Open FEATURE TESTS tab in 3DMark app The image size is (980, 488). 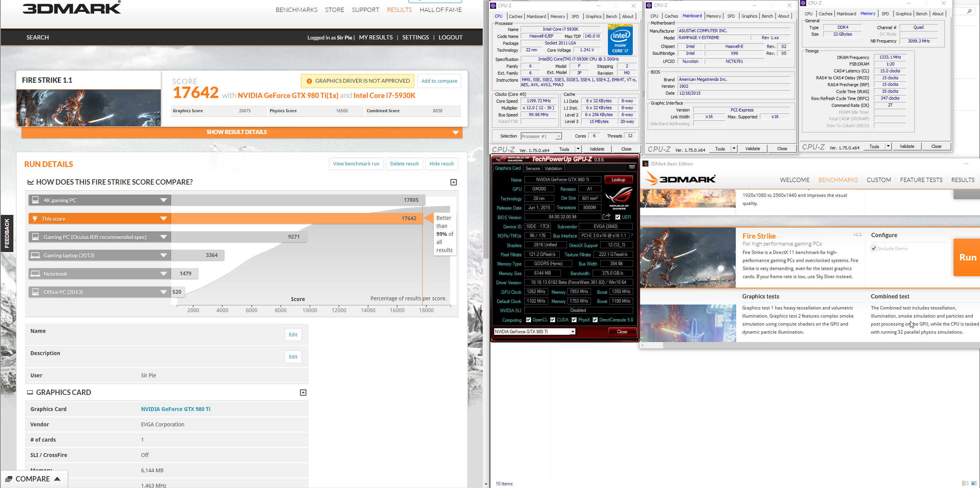click(921, 180)
